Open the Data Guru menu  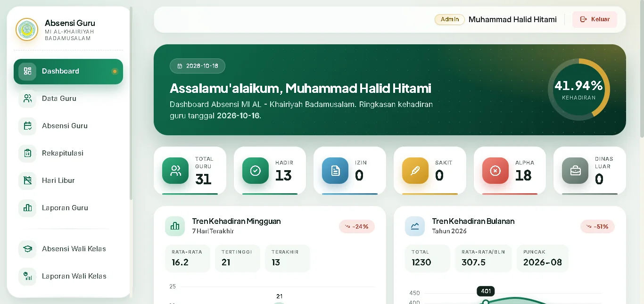68,99
